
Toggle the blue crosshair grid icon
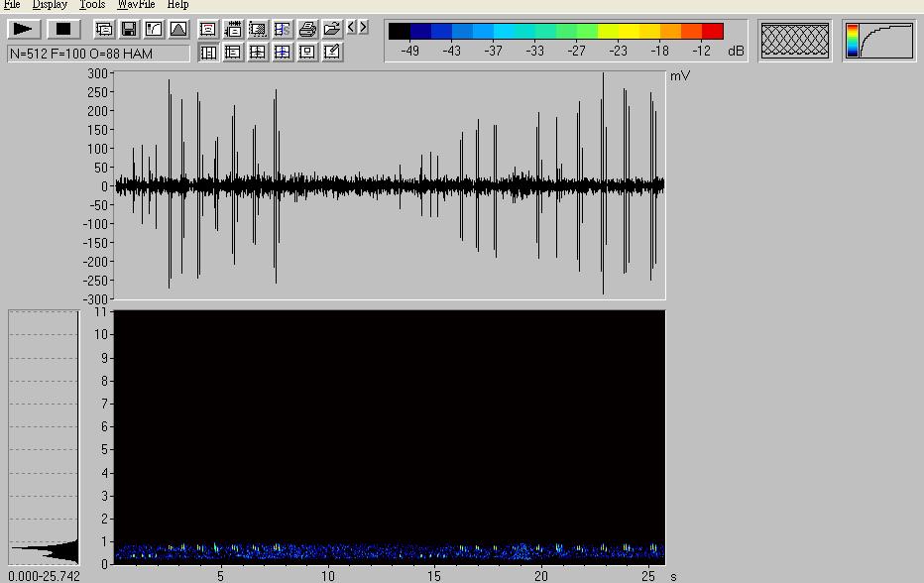tap(283, 52)
